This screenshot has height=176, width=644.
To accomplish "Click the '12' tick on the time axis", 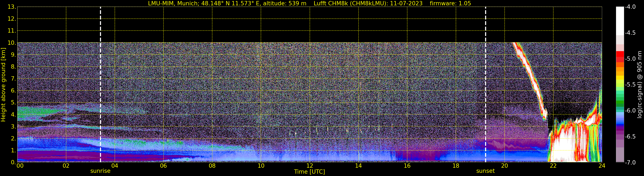I will pyautogui.click(x=310, y=166).
